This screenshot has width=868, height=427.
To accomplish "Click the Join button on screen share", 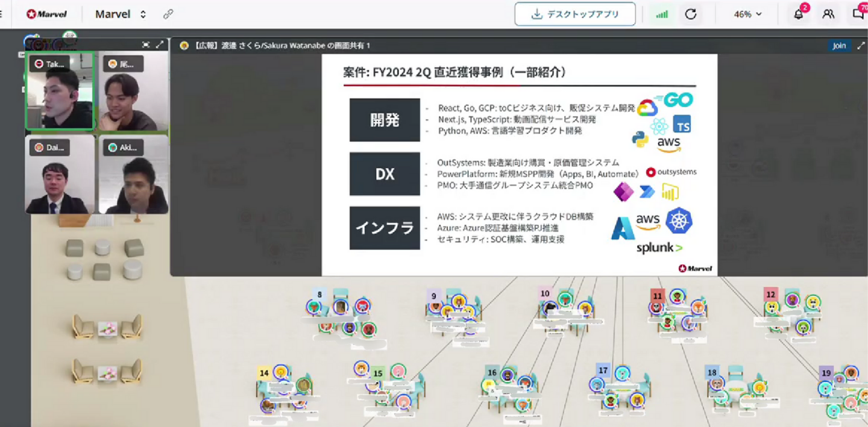I will [839, 45].
